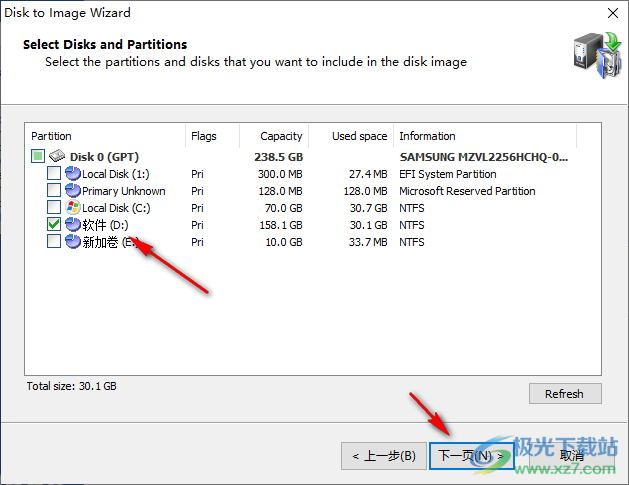The image size is (629, 485).
Task: Click the Primary Unknown partition icon
Action: point(73,191)
